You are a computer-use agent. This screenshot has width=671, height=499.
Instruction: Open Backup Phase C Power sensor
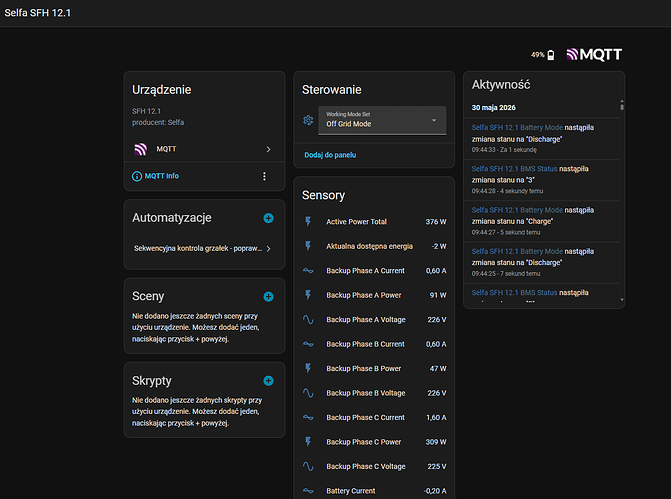[x=374, y=442]
